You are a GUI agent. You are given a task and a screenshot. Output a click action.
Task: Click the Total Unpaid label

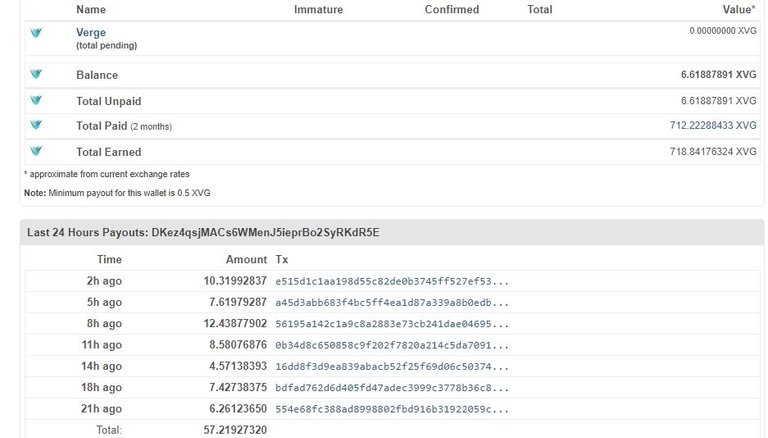point(109,101)
